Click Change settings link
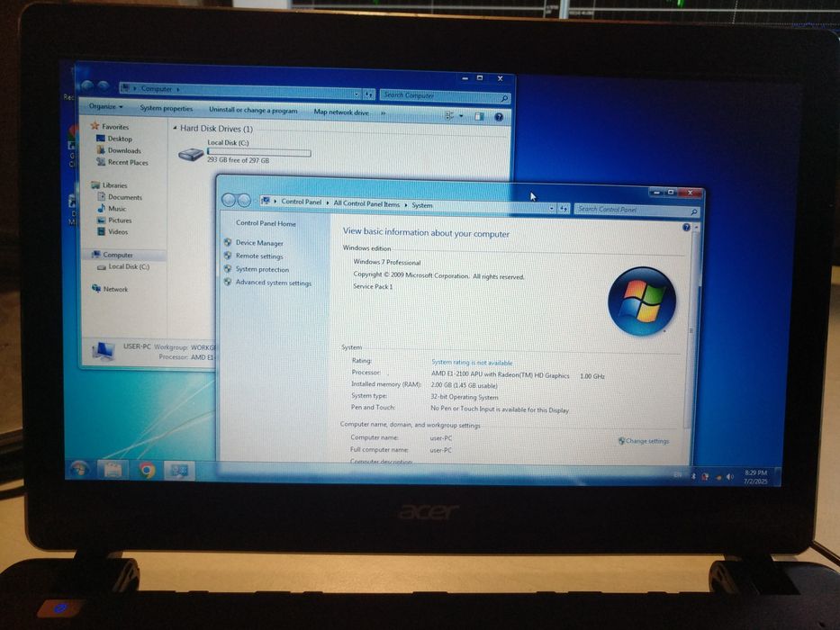 pyautogui.click(x=646, y=441)
